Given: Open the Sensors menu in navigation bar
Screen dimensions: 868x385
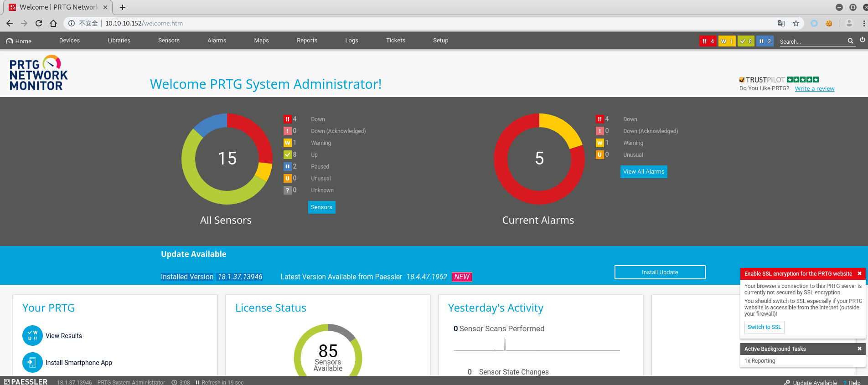Looking at the screenshot, I should [169, 41].
